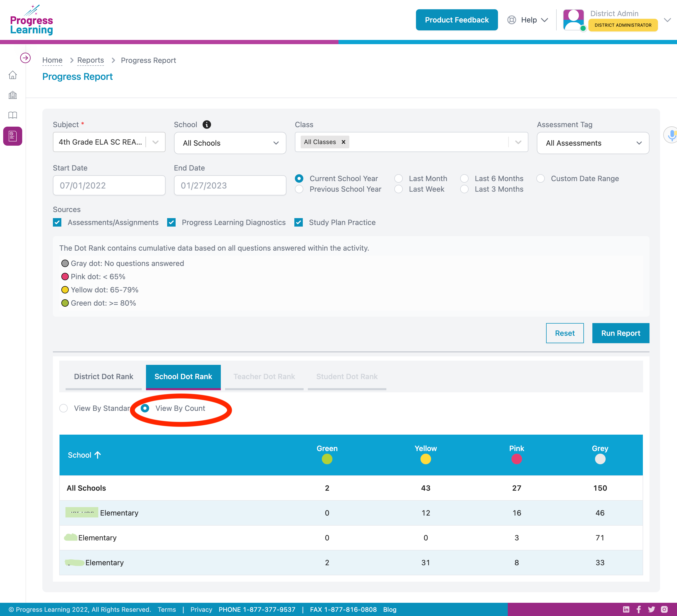Viewport: 677px width, 616px height.
Task: Toggle Progress Learning Diagnostics checkbox
Action: 171,222
